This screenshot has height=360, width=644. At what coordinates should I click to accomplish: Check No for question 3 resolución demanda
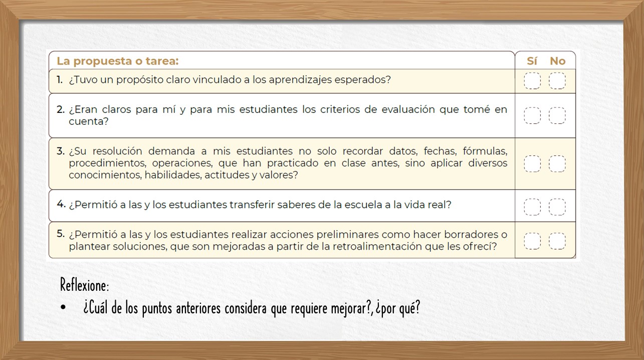point(557,164)
